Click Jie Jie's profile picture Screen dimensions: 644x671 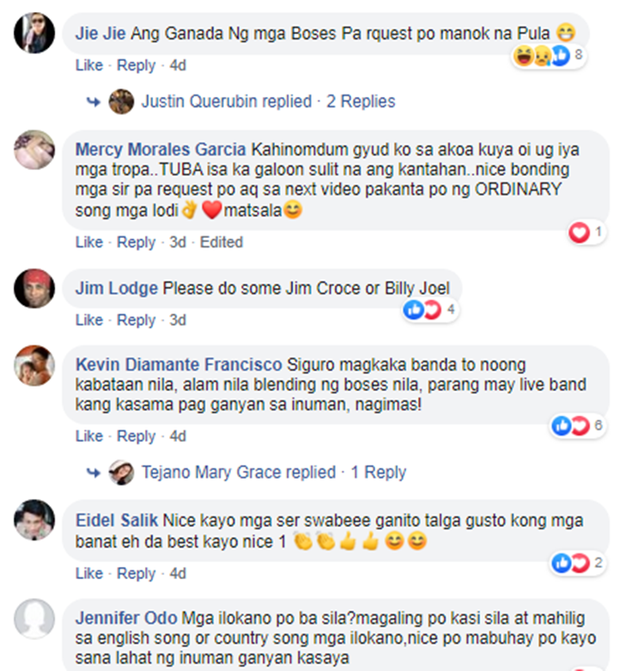(34, 33)
